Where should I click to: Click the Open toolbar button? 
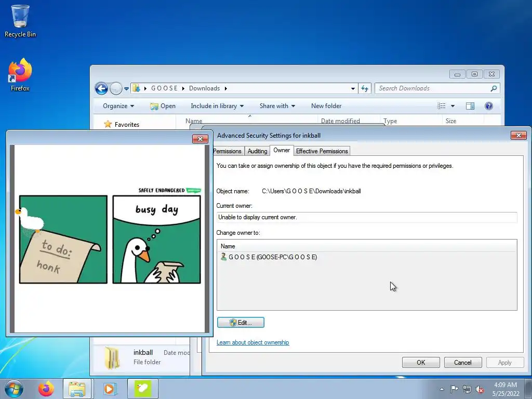pos(163,106)
